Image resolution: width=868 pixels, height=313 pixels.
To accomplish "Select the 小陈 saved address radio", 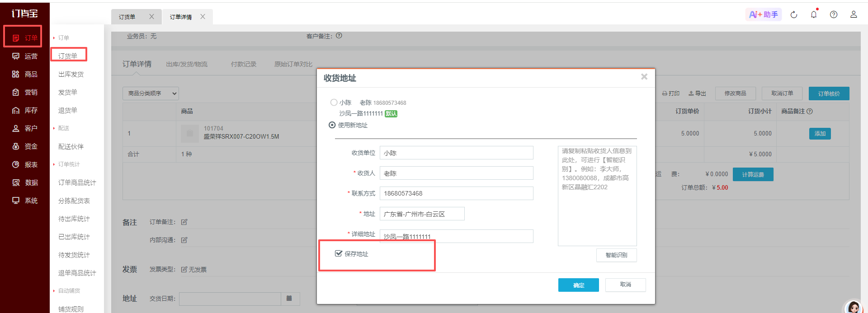I will coord(334,103).
